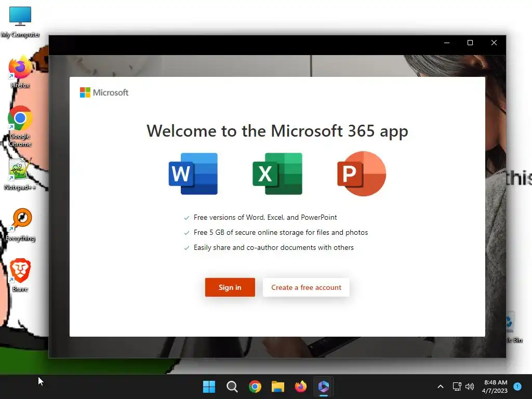Select the Everything desktop shortcut
The image size is (532, 399).
[20, 224]
